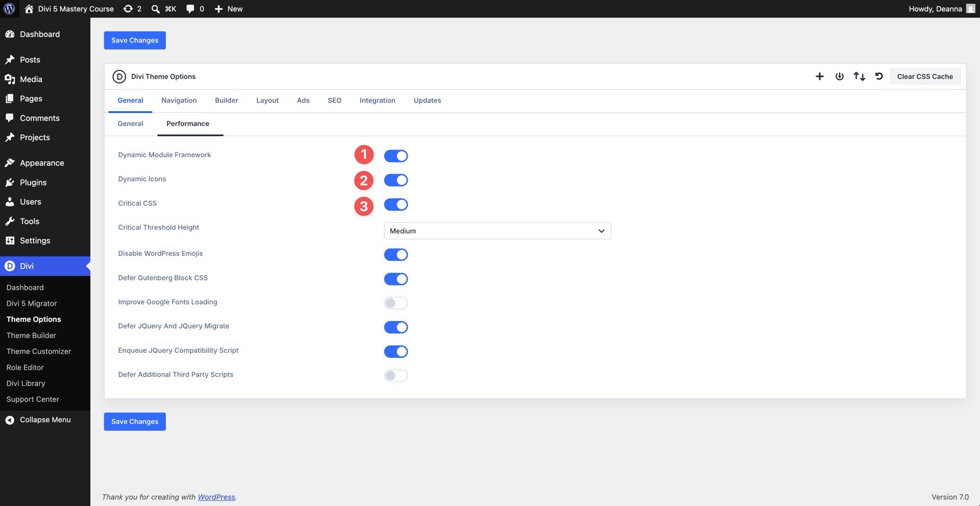Image resolution: width=980 pixels, height=506 pixels.
Task: Enable Improve Google Fonts Loading
Action: [x=396, y=303]
